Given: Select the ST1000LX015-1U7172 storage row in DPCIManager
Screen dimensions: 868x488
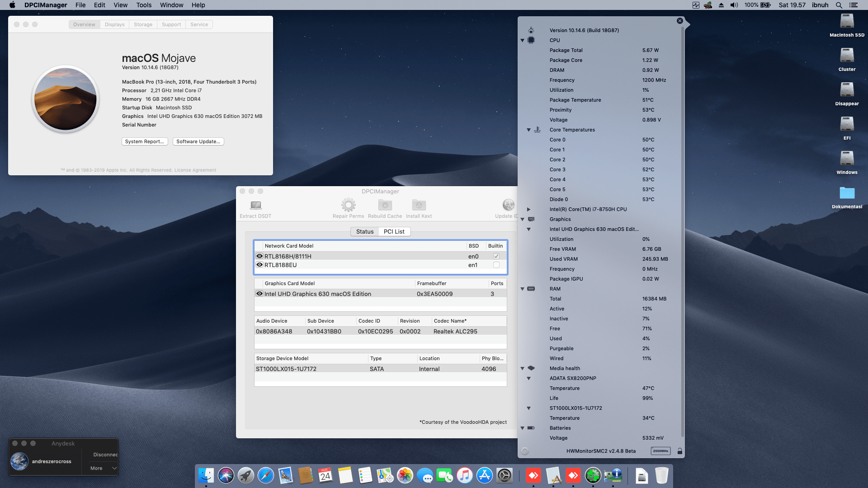Looking at the screenshot, I should tap(380, 369).
